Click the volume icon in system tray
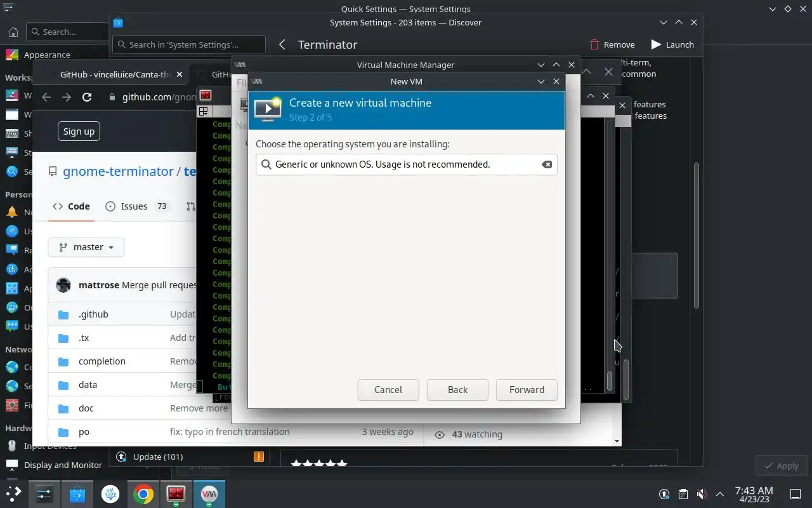 [702, 494]
